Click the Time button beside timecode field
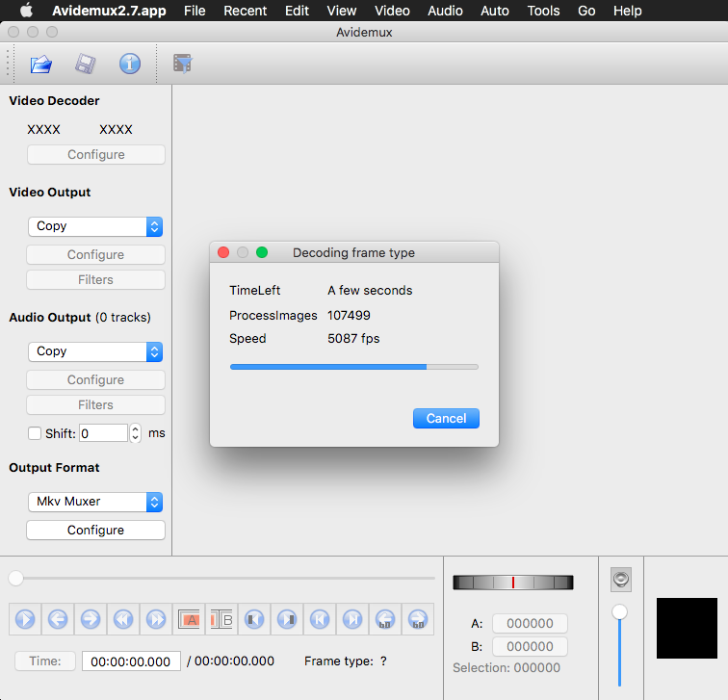Image resolution: width=728 pixels, height=700 pixels. click(x=45, y=661)
